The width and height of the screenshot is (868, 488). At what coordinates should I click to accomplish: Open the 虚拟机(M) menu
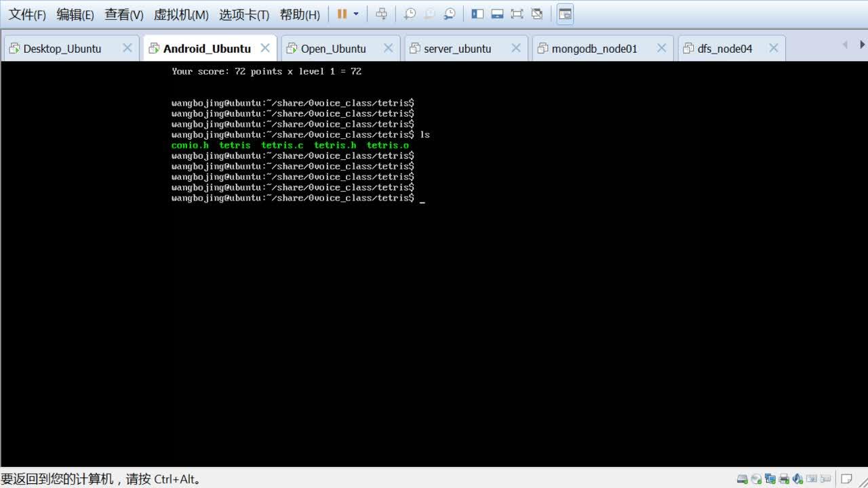coord(180,14)
